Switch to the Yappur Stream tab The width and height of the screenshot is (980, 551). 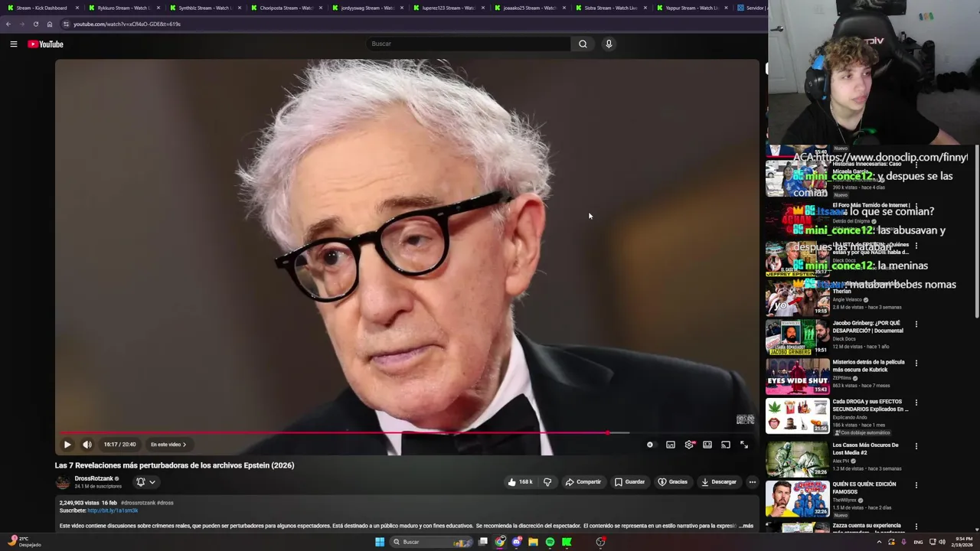pyautogui.click(x=691, y=8)
